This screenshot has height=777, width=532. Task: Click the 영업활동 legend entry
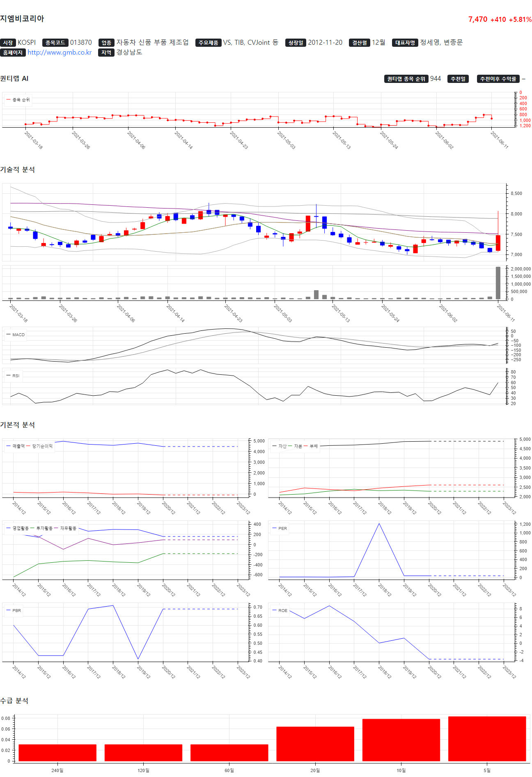click(x=18, y=528)
